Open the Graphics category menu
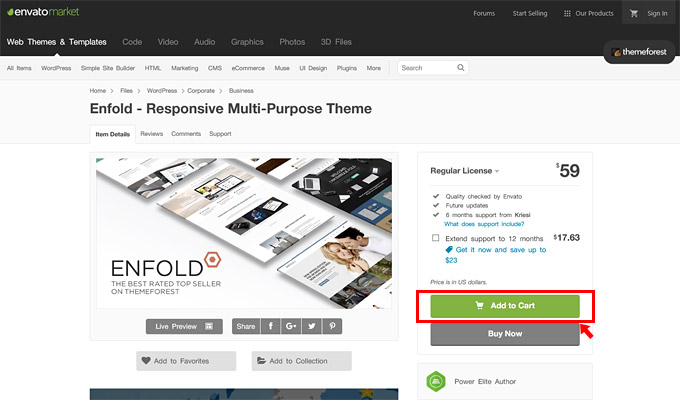This screenshot has height=400, width=680. (247, 42)
